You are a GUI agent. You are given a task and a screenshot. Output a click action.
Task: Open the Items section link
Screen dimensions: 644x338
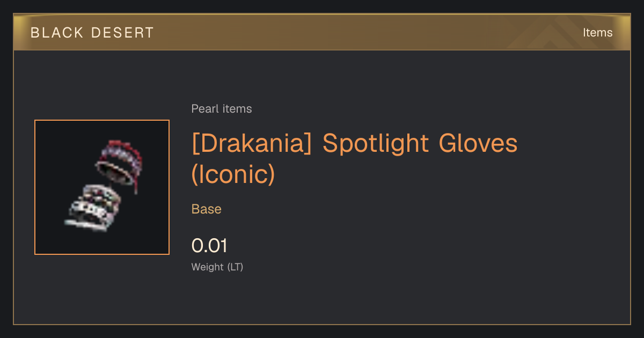[x=597, y=33]
